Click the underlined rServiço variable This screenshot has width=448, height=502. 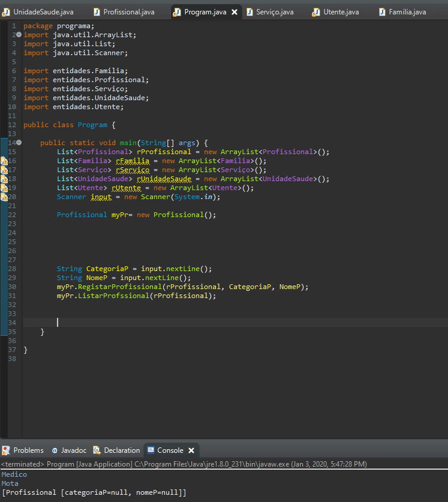(133, 170)
